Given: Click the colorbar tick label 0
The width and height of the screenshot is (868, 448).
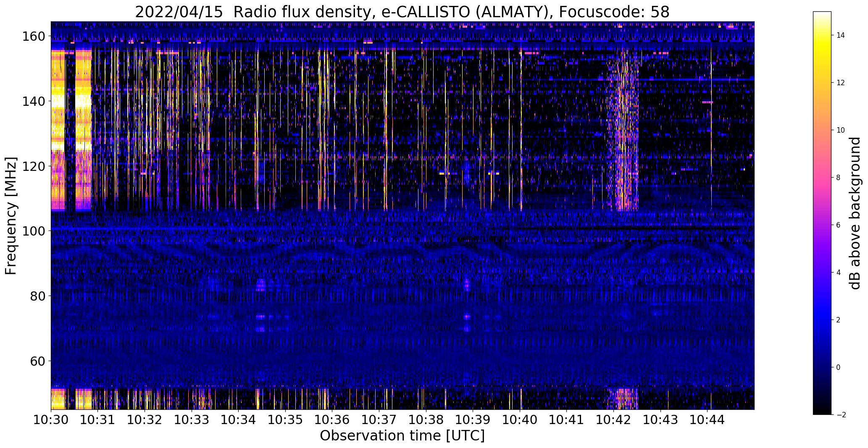Looking at the screenshot, I should pos(838,367).
